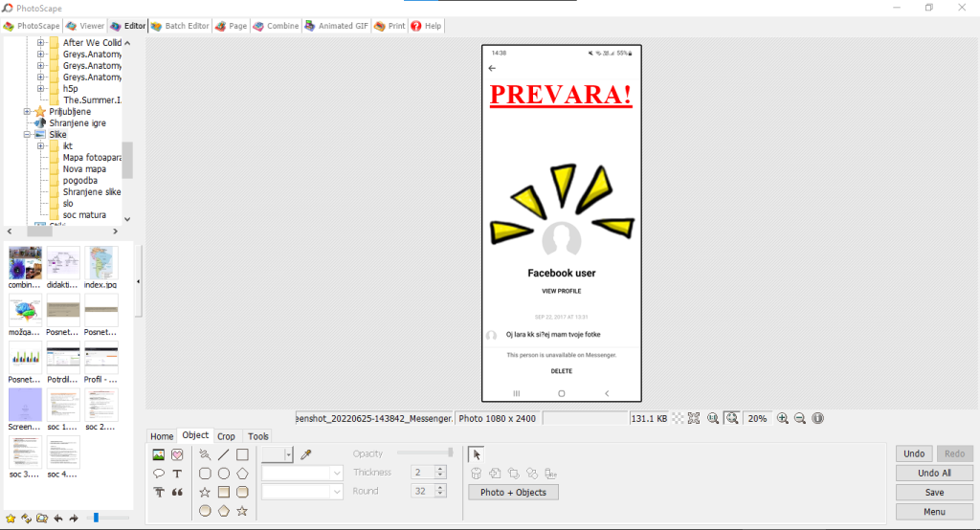Decrease the Round value
The image size is (980, 530).
point(440,495)
